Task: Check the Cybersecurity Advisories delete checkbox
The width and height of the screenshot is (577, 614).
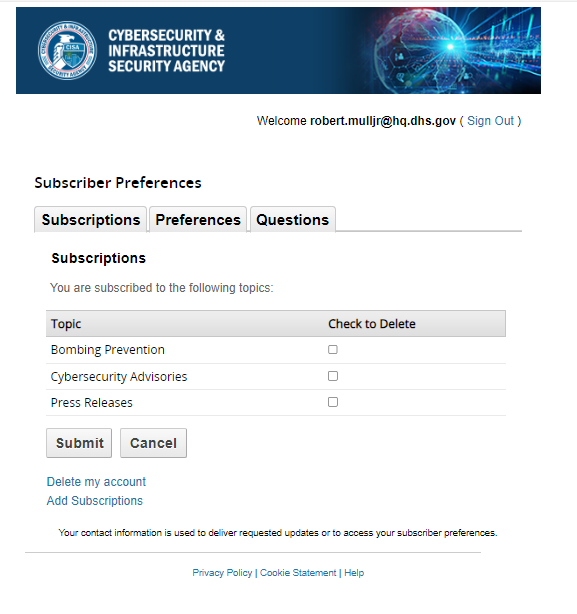Action: pyautogui.click(x=333, y=376)
